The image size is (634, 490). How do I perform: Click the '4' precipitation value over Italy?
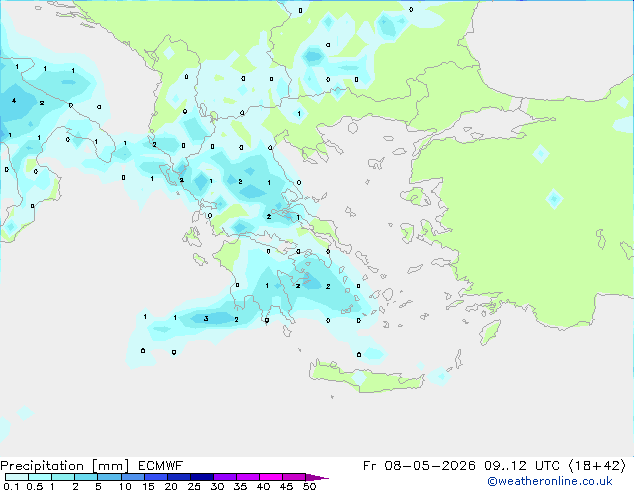pos(14,101)
